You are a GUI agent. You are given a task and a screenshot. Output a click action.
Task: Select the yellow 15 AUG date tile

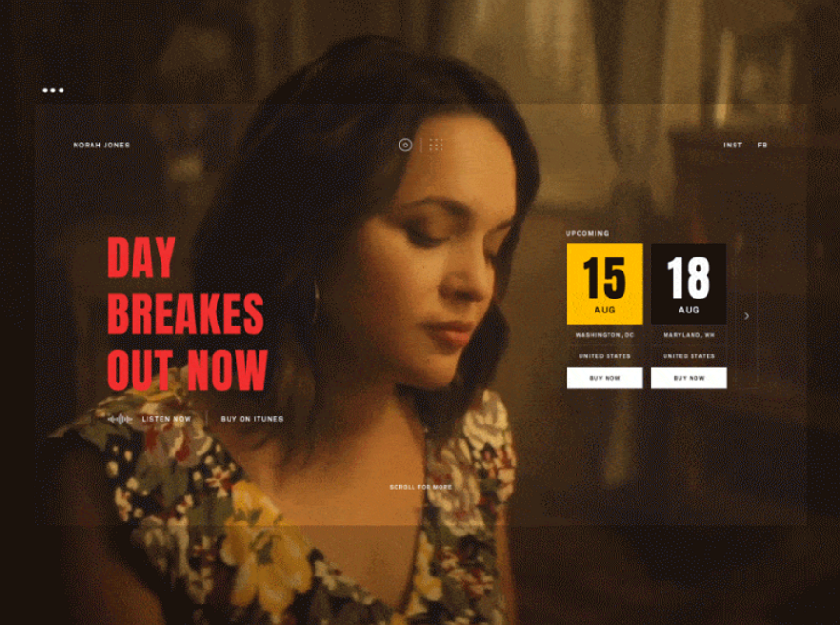(x=604, y=284)
